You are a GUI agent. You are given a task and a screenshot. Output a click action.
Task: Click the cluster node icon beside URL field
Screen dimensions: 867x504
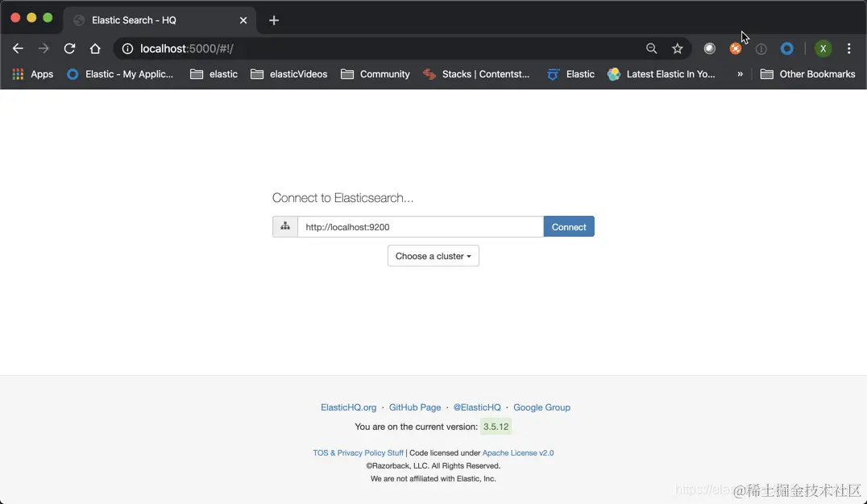285,226
